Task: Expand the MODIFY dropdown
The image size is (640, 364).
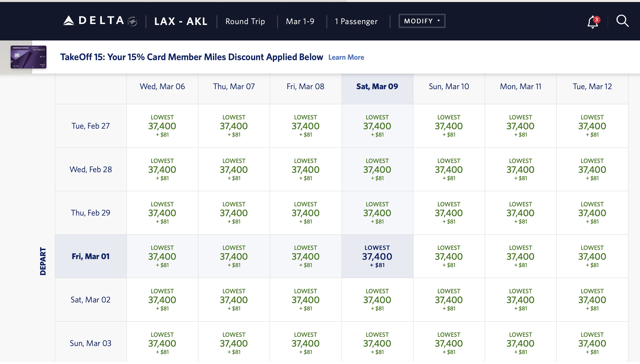Action: click(x=422, y=21)
